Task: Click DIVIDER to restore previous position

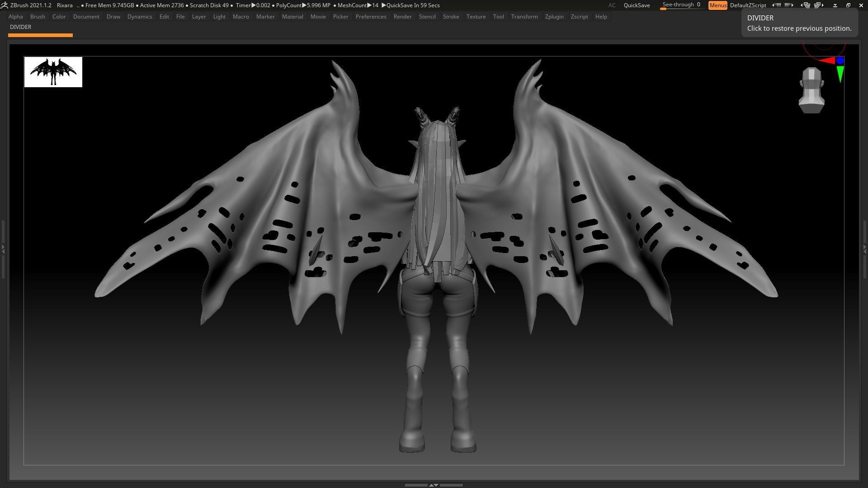Action: click(798, 23)
